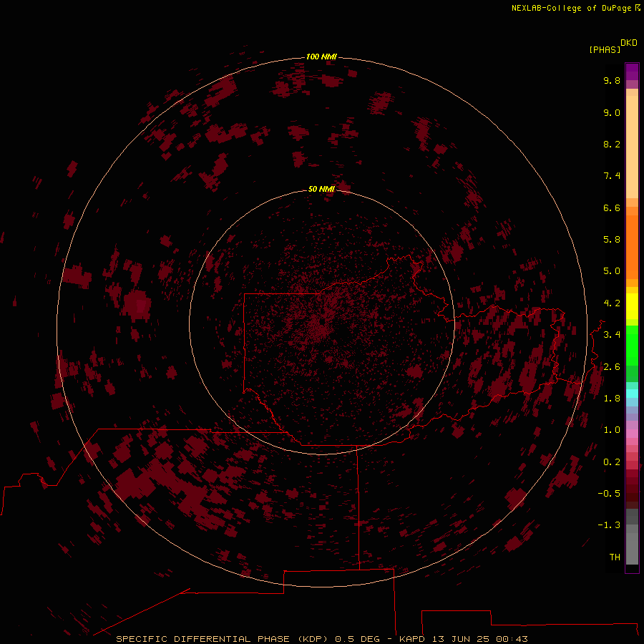Click the orange band of the color bar
This screenshot has width=644, height=644.
click(x=632, y=246)
